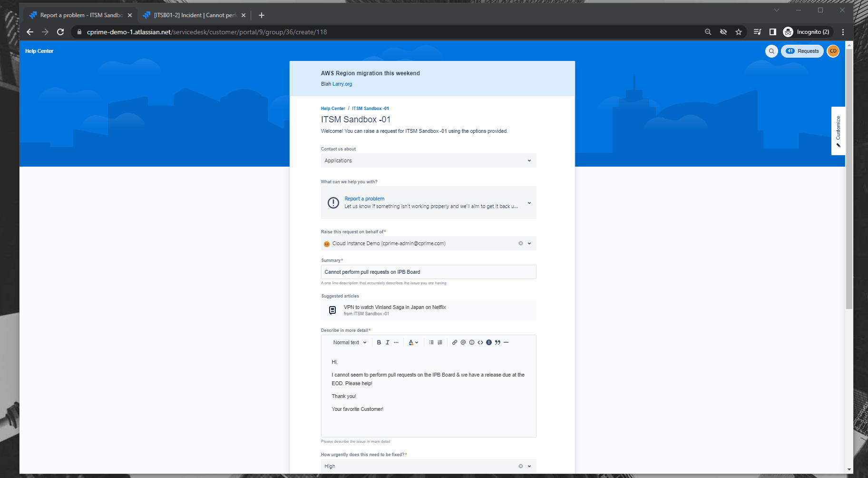This screenshot has width=868, height=478.
Task: Clear the High urgency selection
Action: [521, 466]
